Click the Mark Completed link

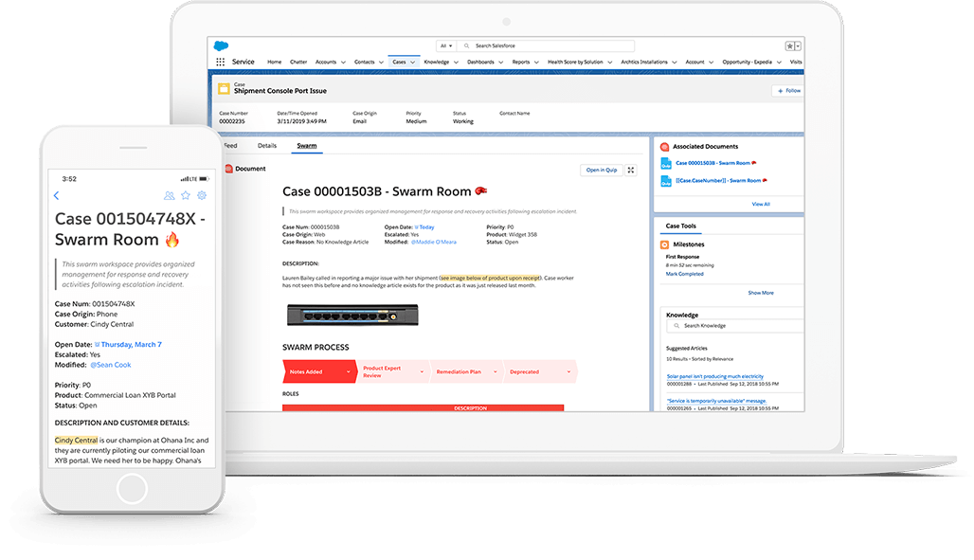(684, 274)
